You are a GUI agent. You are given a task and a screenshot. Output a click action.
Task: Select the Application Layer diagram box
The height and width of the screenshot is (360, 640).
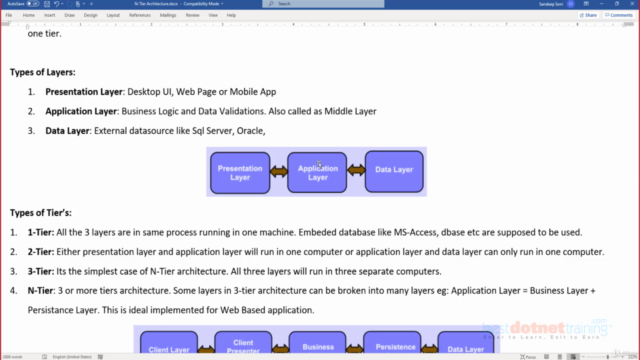(317, 173)
